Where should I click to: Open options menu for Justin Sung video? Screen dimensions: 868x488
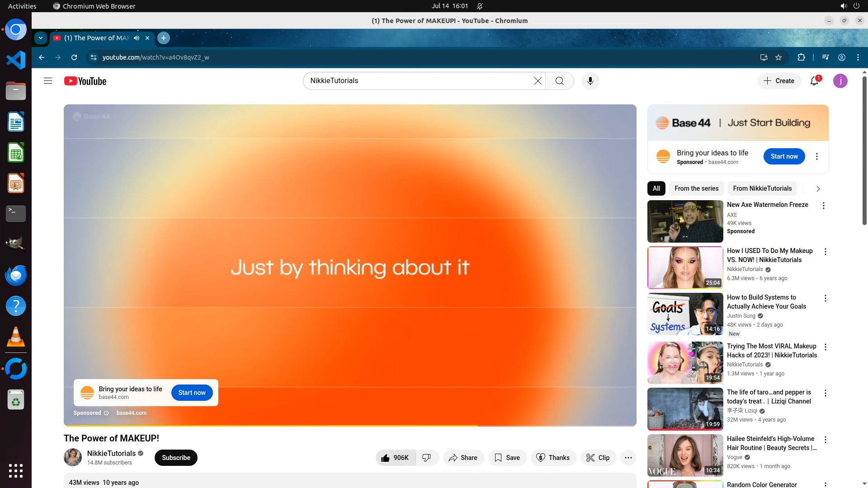point(826,298)
